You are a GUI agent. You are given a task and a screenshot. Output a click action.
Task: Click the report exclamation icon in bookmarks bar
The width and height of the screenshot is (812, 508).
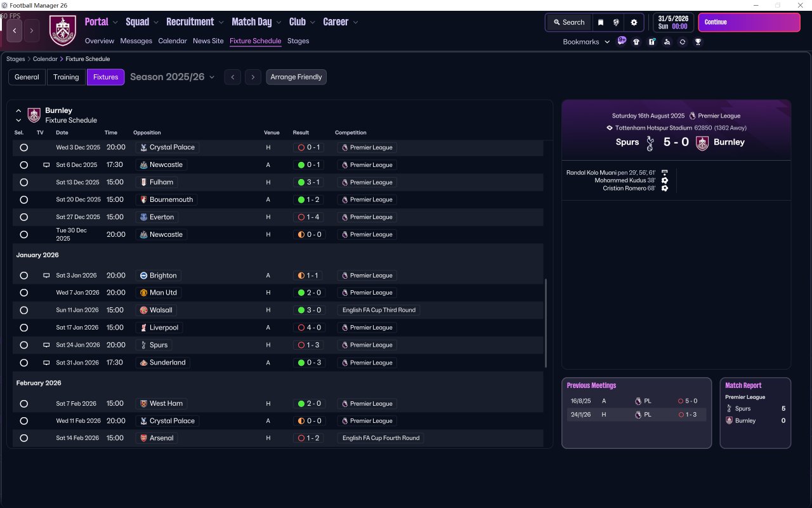652,42
